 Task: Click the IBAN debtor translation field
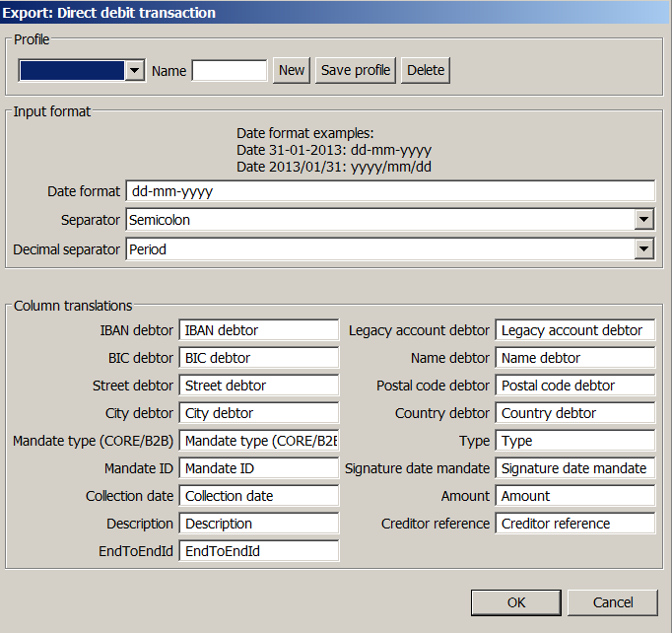(259, 330)
